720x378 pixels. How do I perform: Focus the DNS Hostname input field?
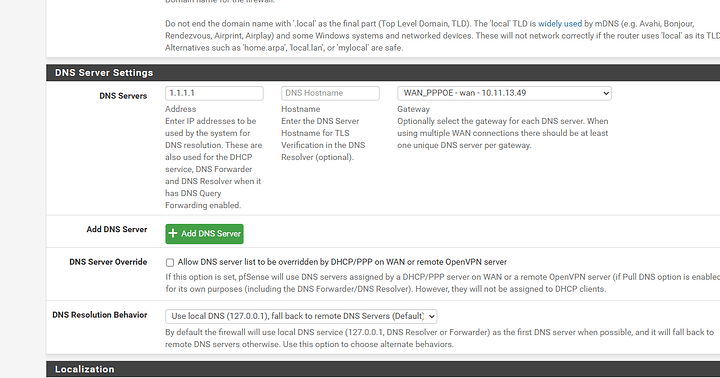[x=330, y=93]
